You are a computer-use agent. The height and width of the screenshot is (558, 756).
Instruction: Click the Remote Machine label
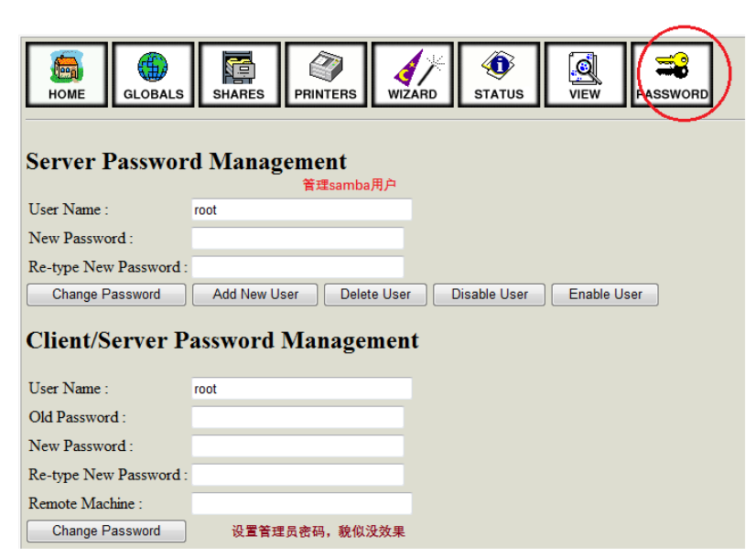click(x=85, y=503)
